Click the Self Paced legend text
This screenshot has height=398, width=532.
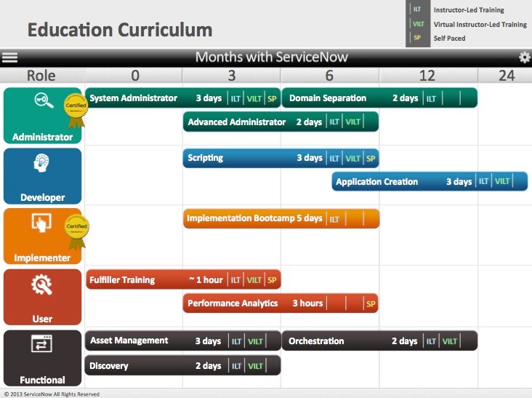449,39
